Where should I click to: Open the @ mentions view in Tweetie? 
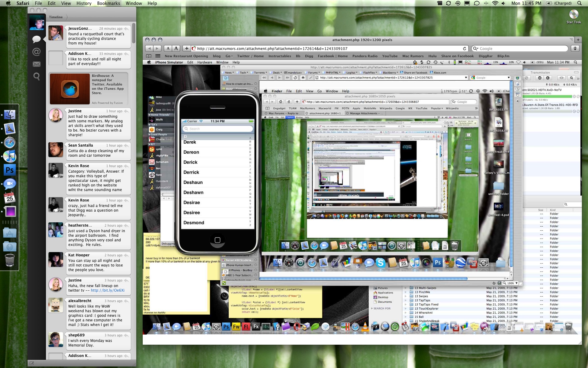click(x=36, y=52)
